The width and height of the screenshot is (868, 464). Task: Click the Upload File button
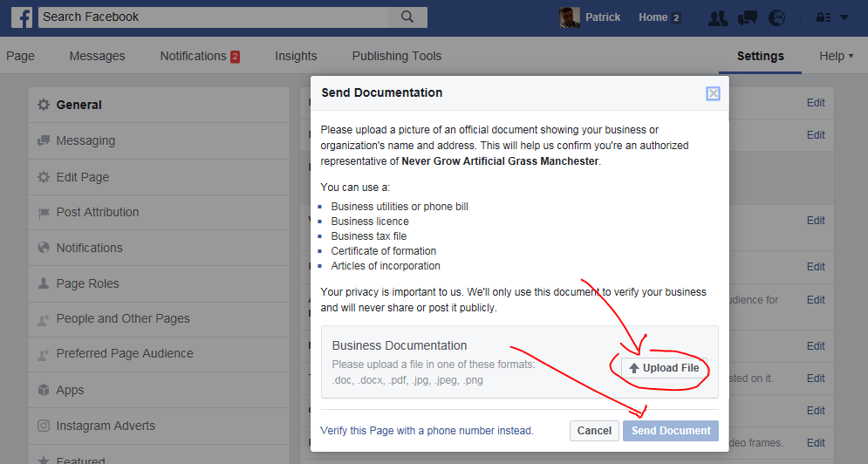click(x=664, y=368)
